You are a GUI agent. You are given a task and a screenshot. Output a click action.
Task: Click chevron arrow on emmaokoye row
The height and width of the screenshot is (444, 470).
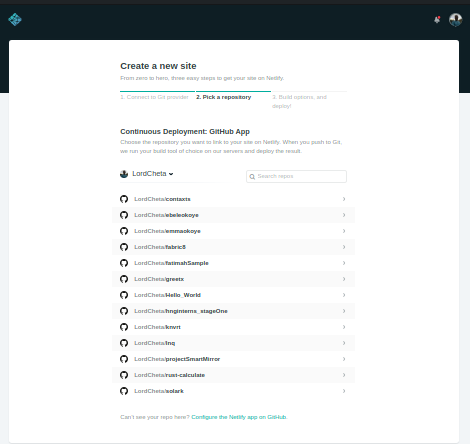tap(344, 231)
